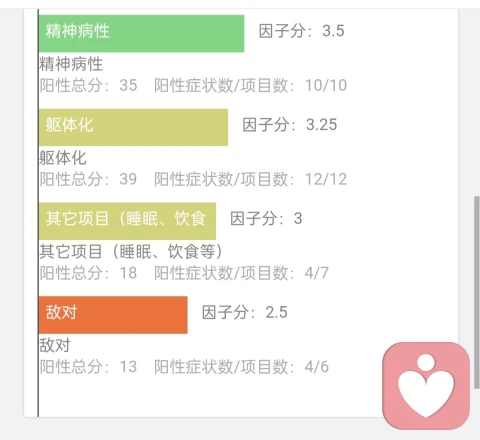Viewport: 480px width, 440px height.
Task: Click the 阳性症状数/项目数: 10/10 text
Action: [x=250, y=85]
